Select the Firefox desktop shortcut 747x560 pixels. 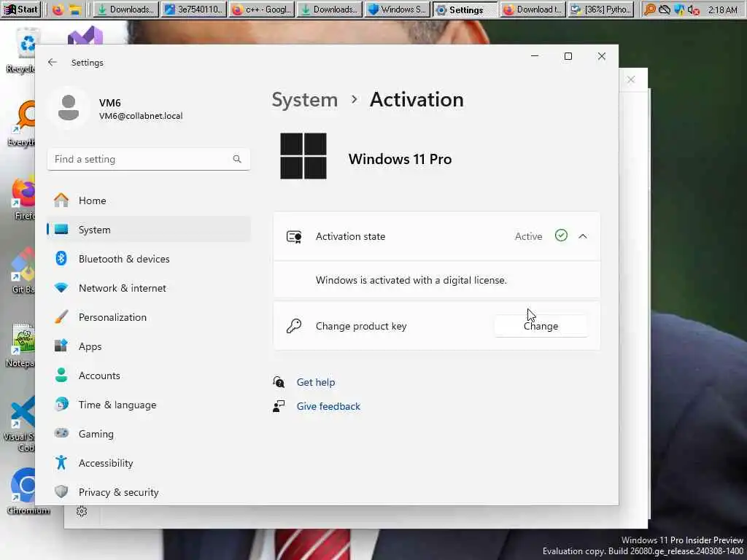pyautogui.click(x=23, y=198)
